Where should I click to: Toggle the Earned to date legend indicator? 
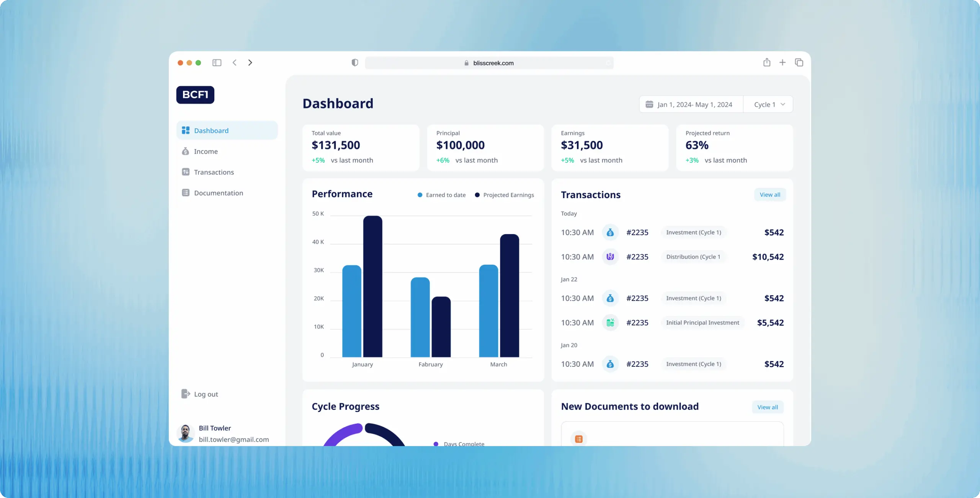420,195
